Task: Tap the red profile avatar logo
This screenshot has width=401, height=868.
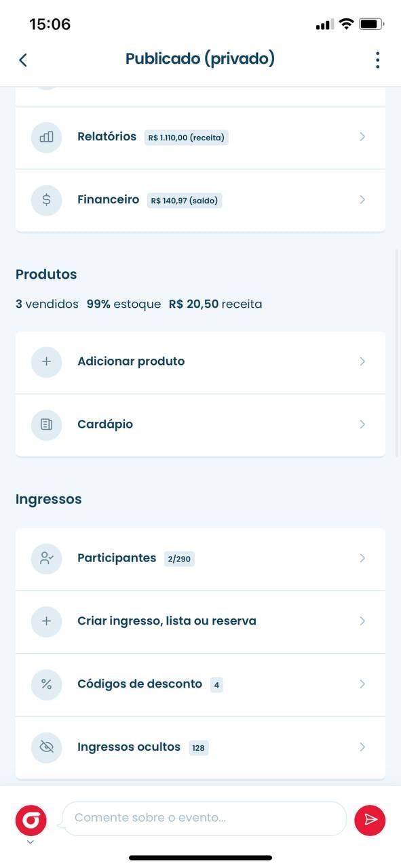Action: [31, 820]
